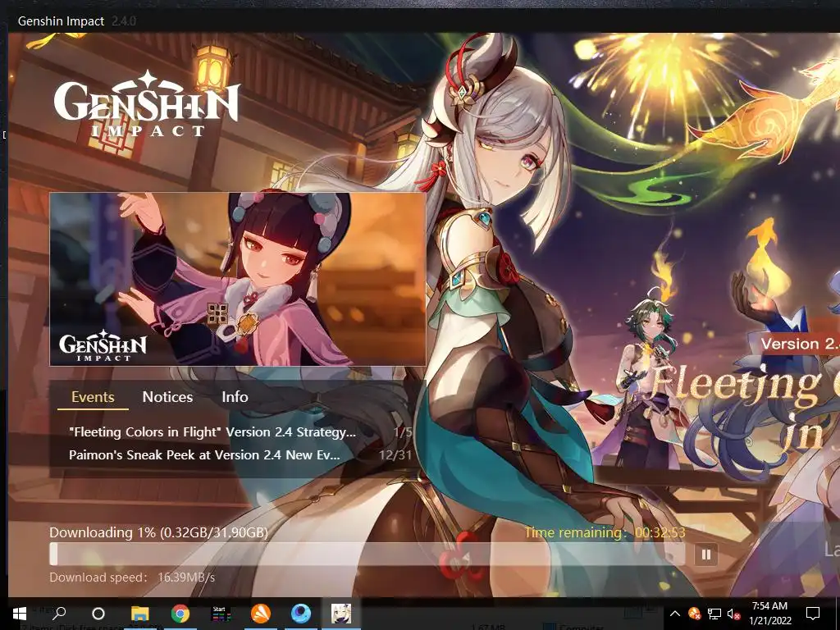Open the taskbar clock showing 7:54 AM
The height and width of the screenshot is (630, 840).
[x=769, y=614]
